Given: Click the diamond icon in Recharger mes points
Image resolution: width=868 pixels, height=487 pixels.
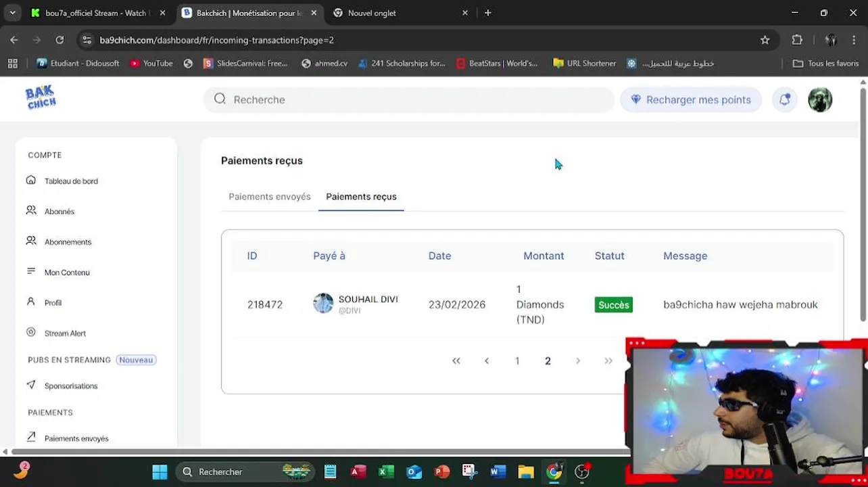Looking at the screenshot, I should click(635, 99).
